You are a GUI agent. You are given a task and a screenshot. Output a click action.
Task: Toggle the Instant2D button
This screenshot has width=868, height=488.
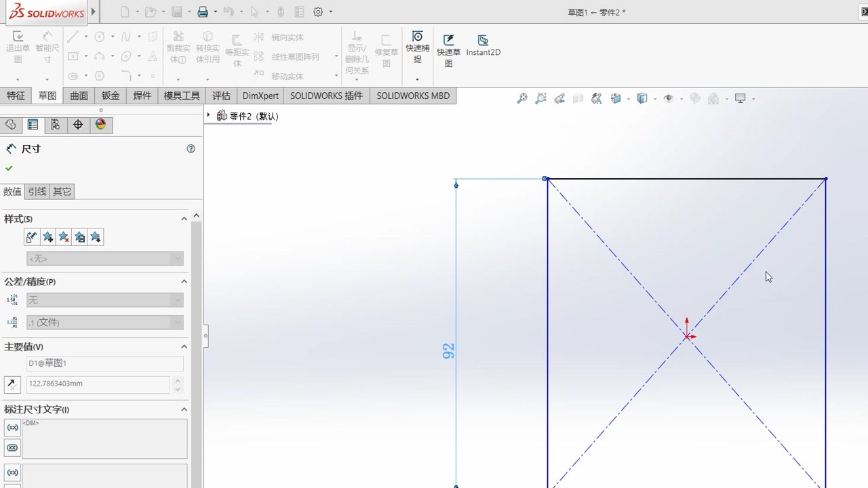pos(484,45)
